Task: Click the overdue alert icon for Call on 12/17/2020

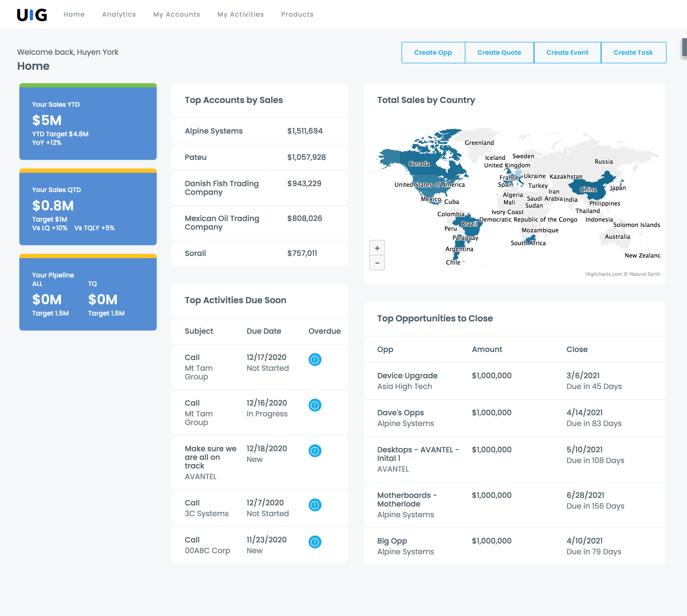Action: (x=315, y=360)
